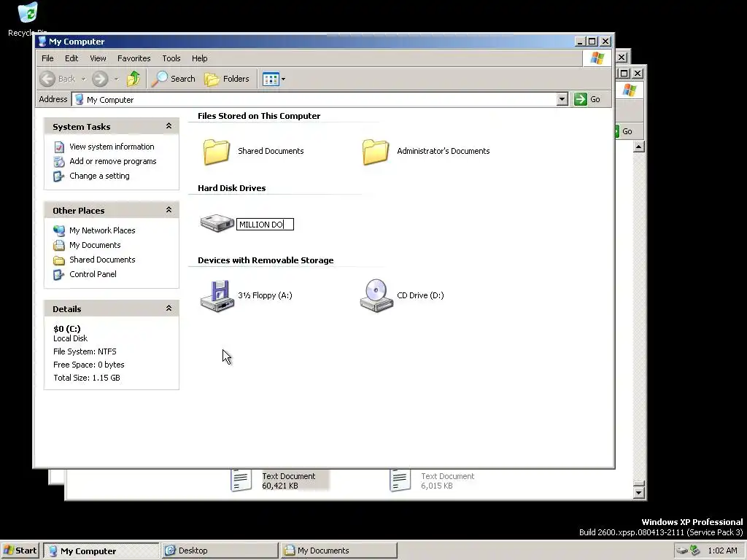Click the drive rename text box
This screenshot has height=560, width=747.
click(266, 225)
